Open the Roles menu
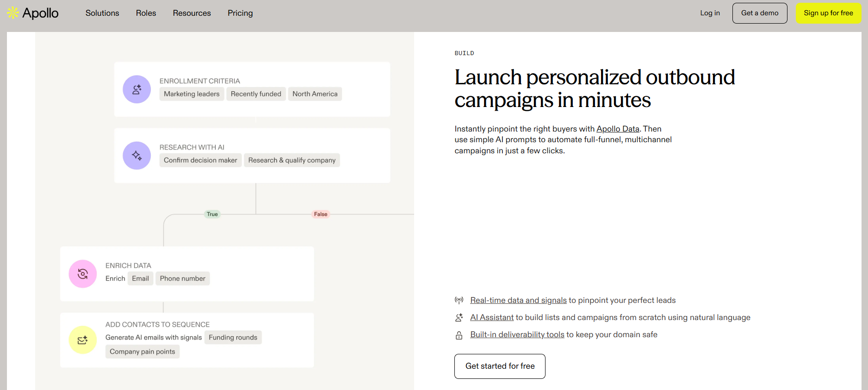This screenshot has width=868, height=390. point(146,13)
